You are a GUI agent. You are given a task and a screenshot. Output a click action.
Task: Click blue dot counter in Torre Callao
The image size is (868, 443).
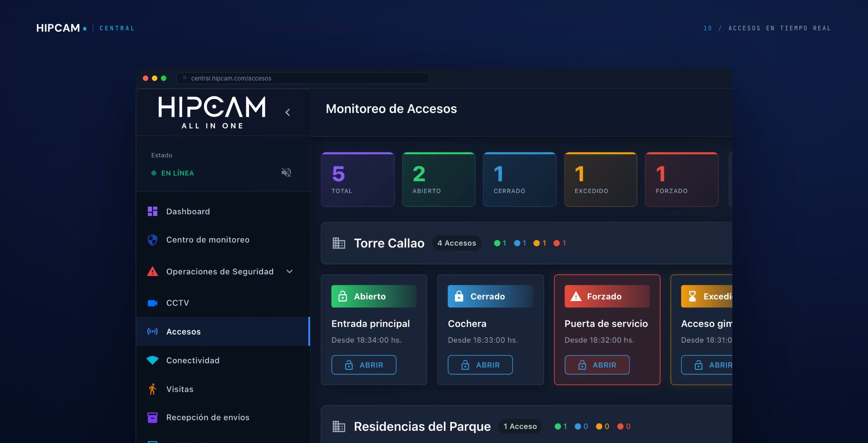(x=520, y=243)
